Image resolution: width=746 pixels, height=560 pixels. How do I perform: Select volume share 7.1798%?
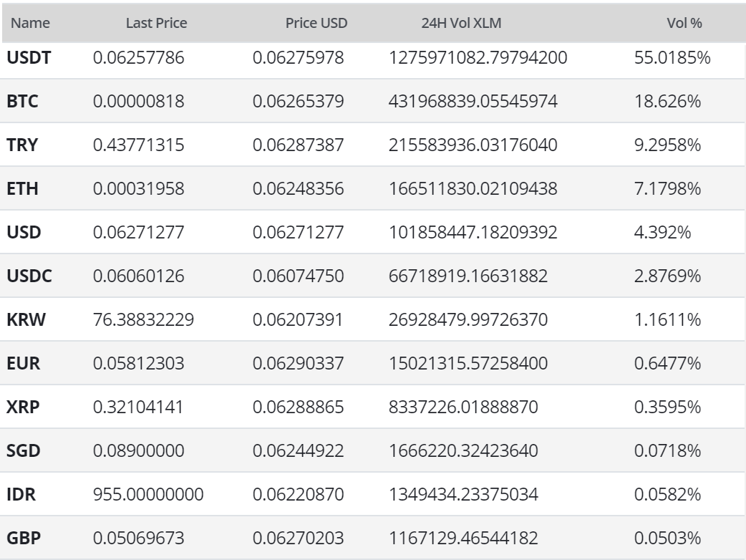pyautogui.click(x=667, y=189)
